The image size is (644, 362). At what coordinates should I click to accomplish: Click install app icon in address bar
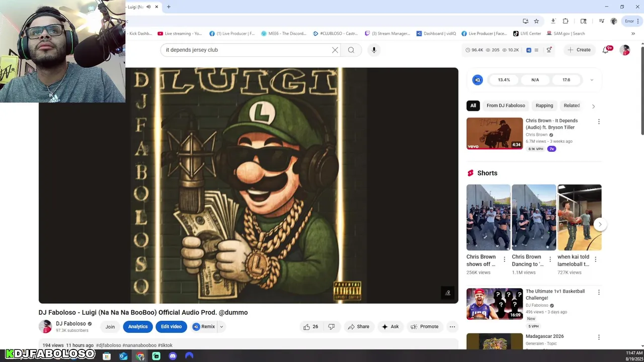coord(526,21)
